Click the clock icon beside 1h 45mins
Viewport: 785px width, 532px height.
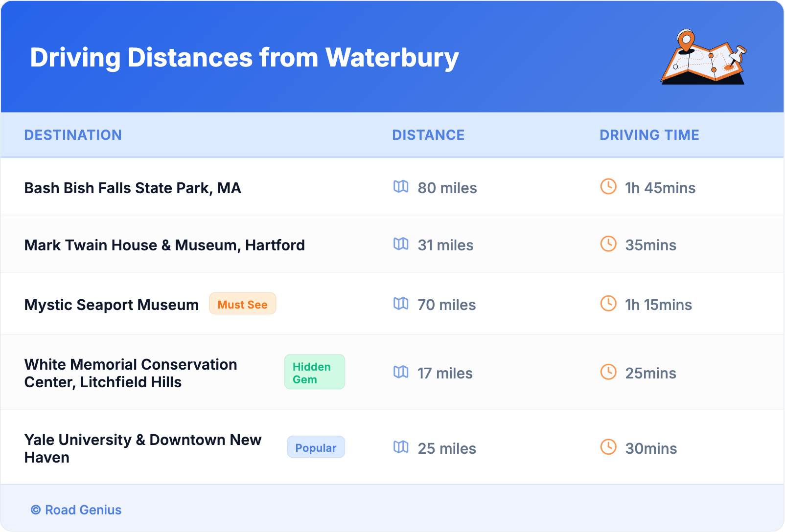click(608, 186)
